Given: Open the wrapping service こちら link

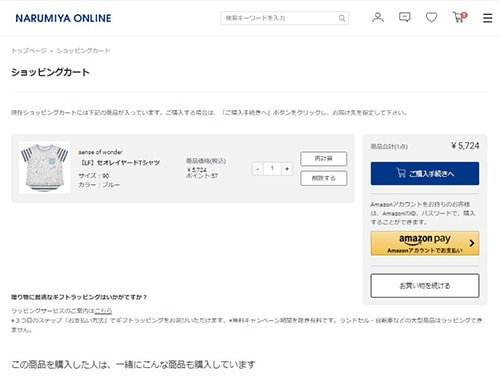Looking at the screenshot, I should coord(103,311).
